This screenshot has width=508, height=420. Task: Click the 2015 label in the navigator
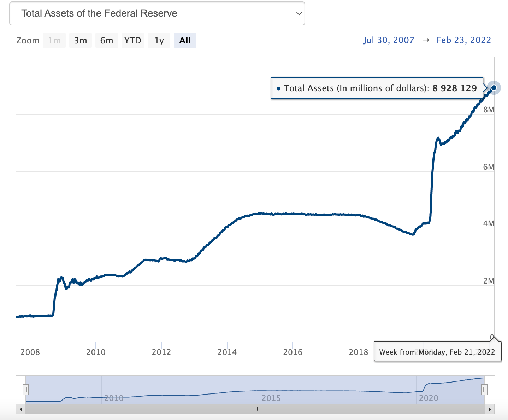pos(271,398)
